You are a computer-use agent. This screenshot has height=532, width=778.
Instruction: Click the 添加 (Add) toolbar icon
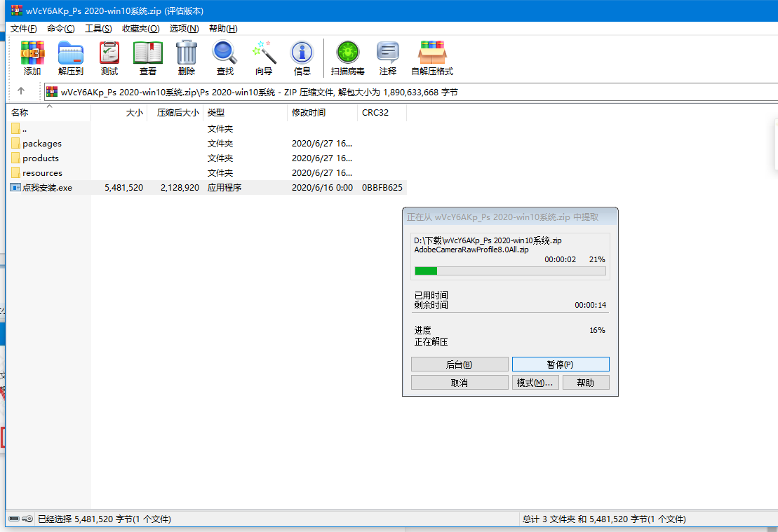click(x=32, y=53)
